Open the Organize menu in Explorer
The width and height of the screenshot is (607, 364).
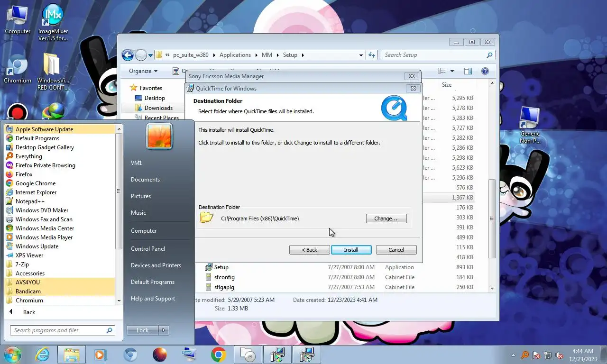pyautogui.click(x=143, y=71)
